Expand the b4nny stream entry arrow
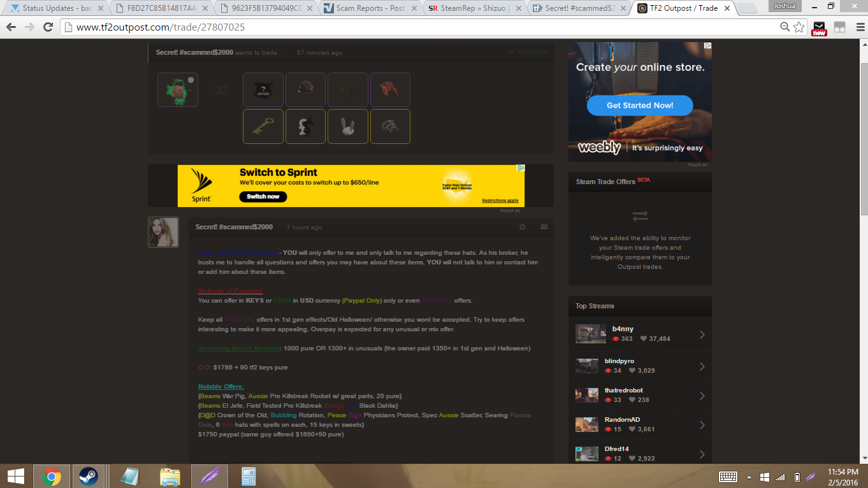 702,334
